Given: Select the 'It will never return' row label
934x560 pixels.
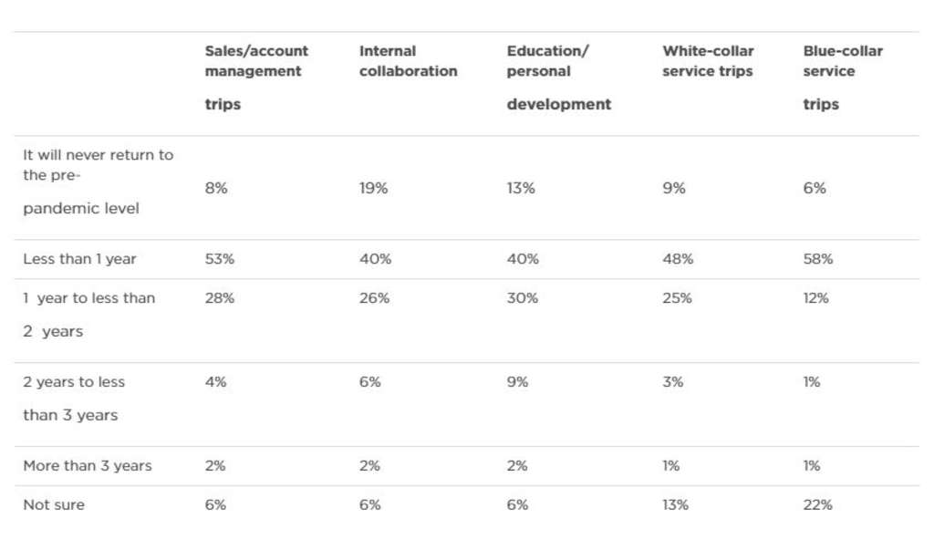Looking at the screenshot, I should pos(98,181).
